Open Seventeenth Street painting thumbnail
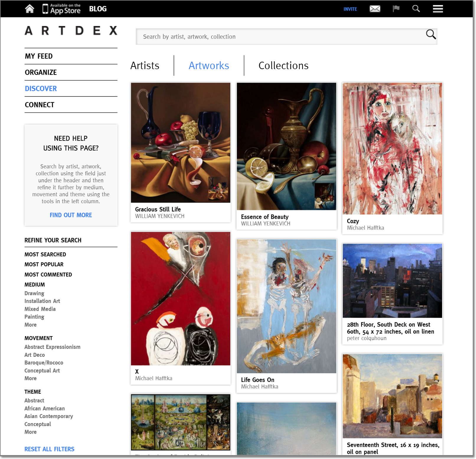Viewport: 476px width, 459px height. click(x=392, y=396)
